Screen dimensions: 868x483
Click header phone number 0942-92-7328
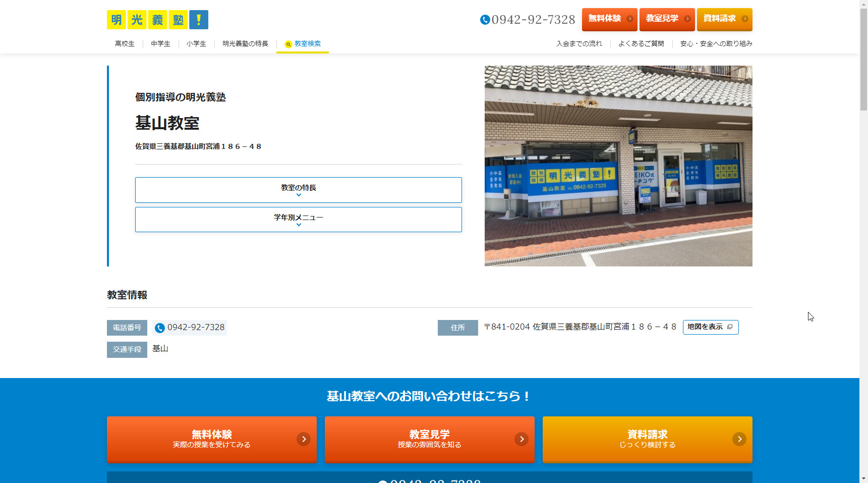pos(533,20)
